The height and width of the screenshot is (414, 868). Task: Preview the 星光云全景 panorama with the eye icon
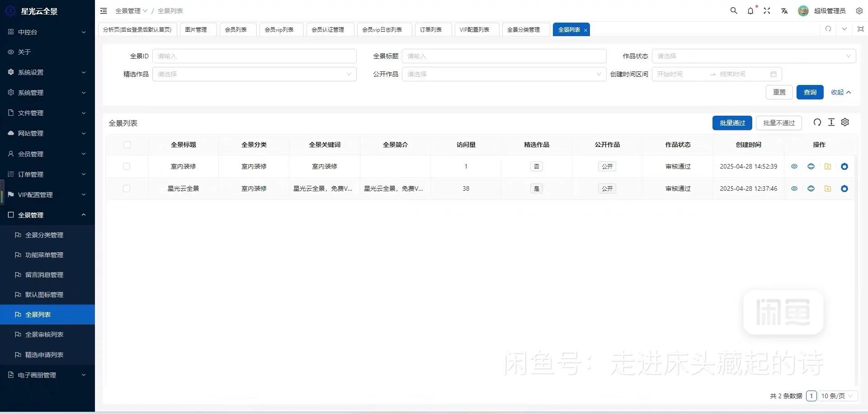[x=794, y=188]
